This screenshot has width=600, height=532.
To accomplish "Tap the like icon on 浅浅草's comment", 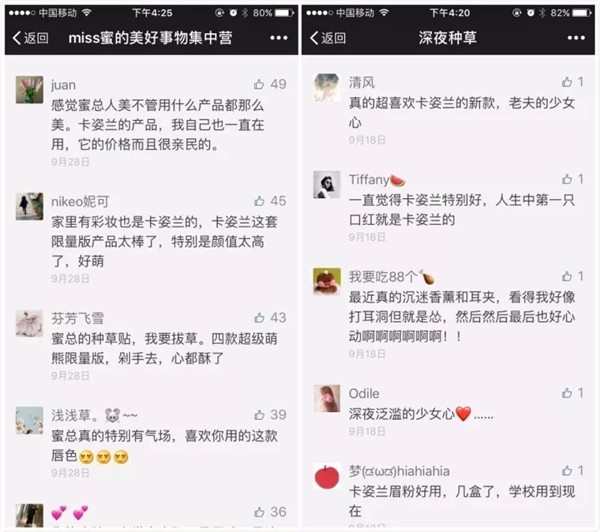I will pos(259,415).
